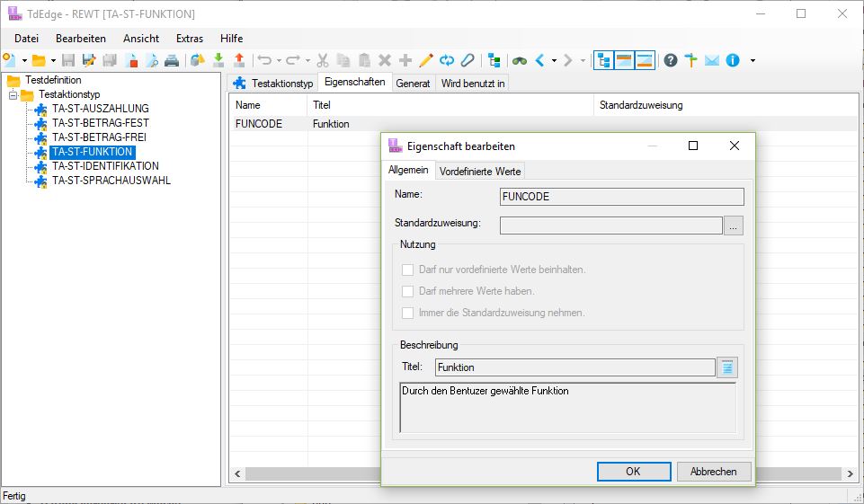864x504 pixels.
Task: Collapse the Testaktionstyp tree node
Action: (x=13, y=95)
